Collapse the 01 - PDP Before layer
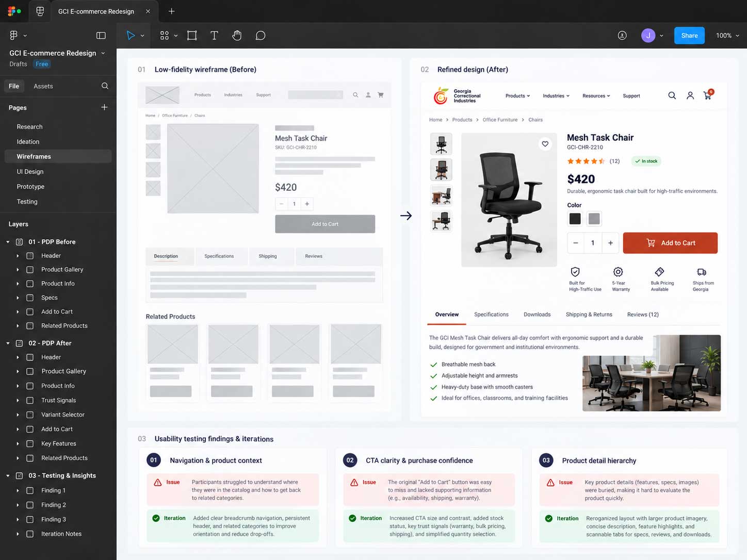The image size is (747, 560). 8,242
